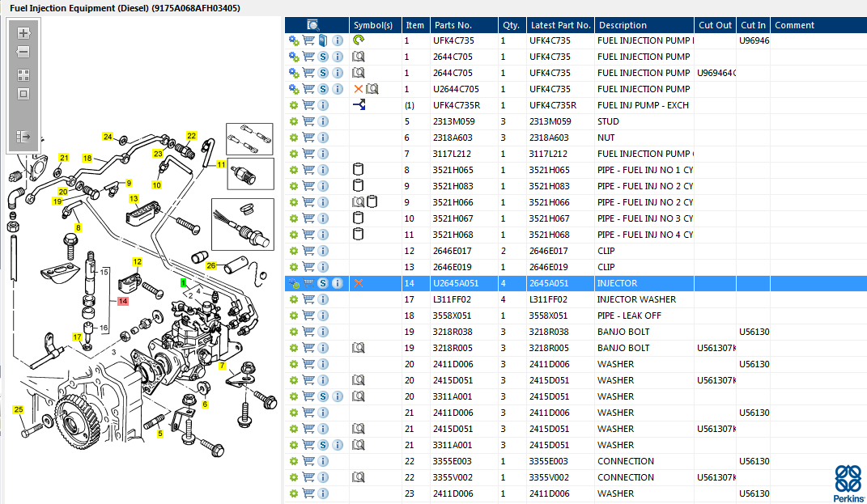This screenshot has height=504, width=867.
Task: Click callout 26 on the diagram
Action: [x=210, y=265]
